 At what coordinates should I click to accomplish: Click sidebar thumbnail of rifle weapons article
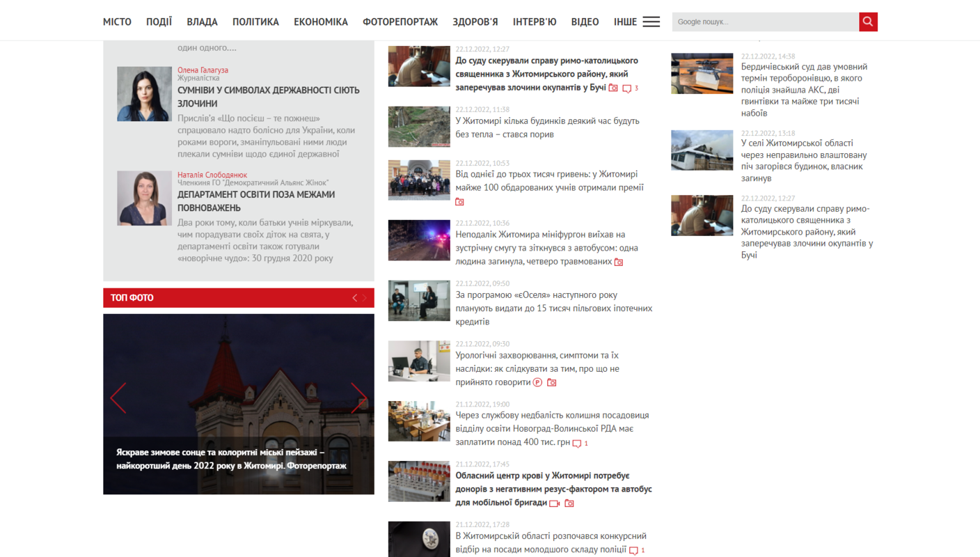pos(702,74)
